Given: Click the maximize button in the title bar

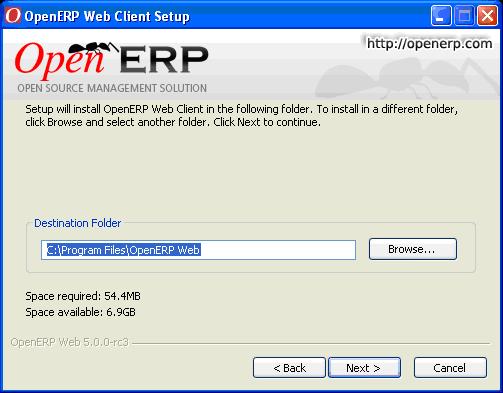Looking at the screenshot, I should [464, 15].
